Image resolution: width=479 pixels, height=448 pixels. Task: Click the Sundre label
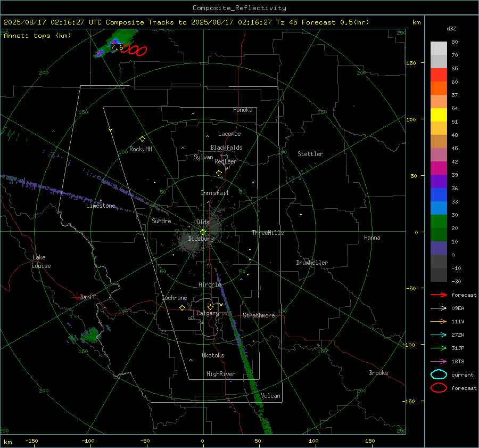[161, 221]
